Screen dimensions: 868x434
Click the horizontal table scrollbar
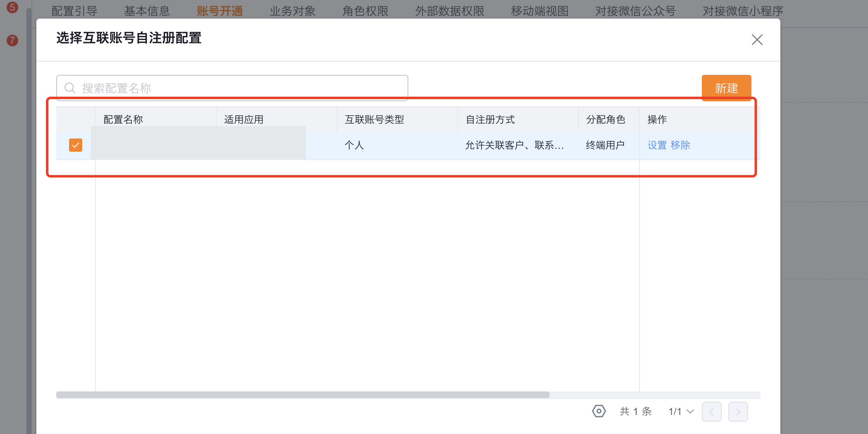pyautogui.click(x=303, y=395)
